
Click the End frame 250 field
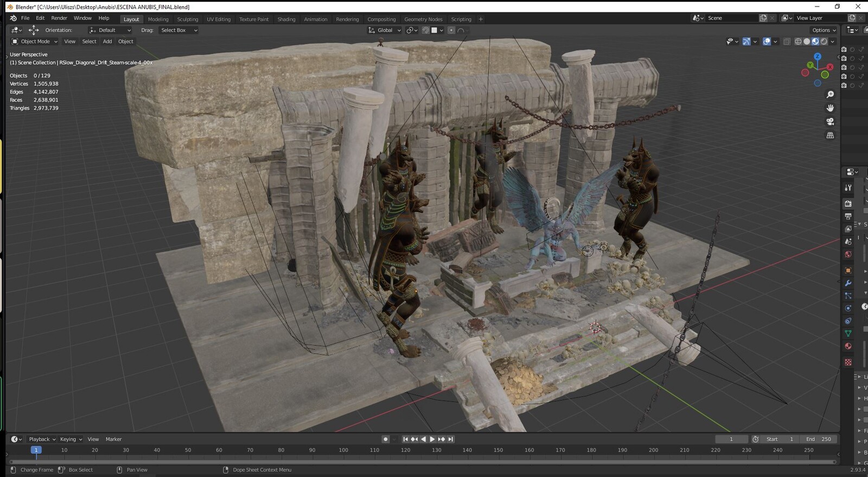point(818,439)
